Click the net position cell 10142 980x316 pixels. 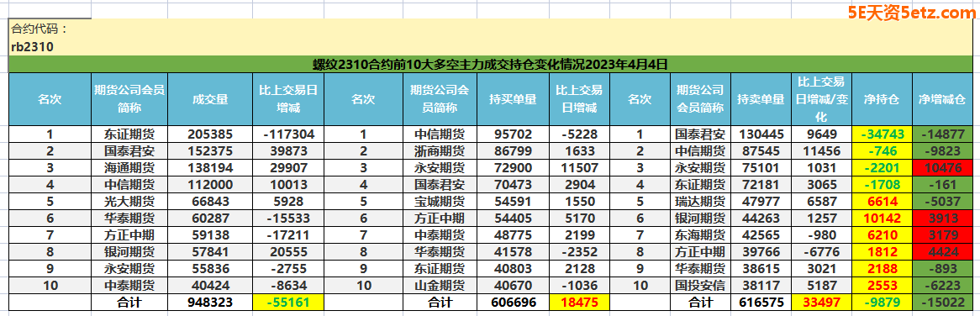882,219
